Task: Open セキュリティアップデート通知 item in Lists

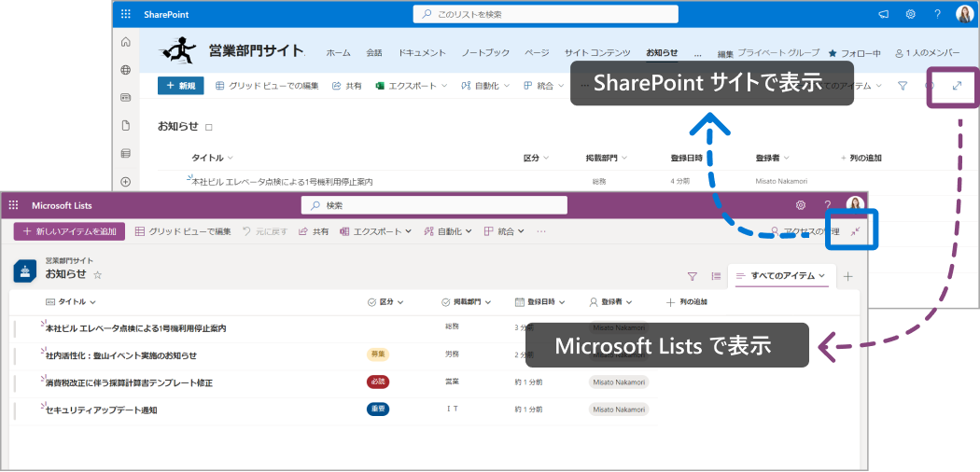Action: click(101, 410)
